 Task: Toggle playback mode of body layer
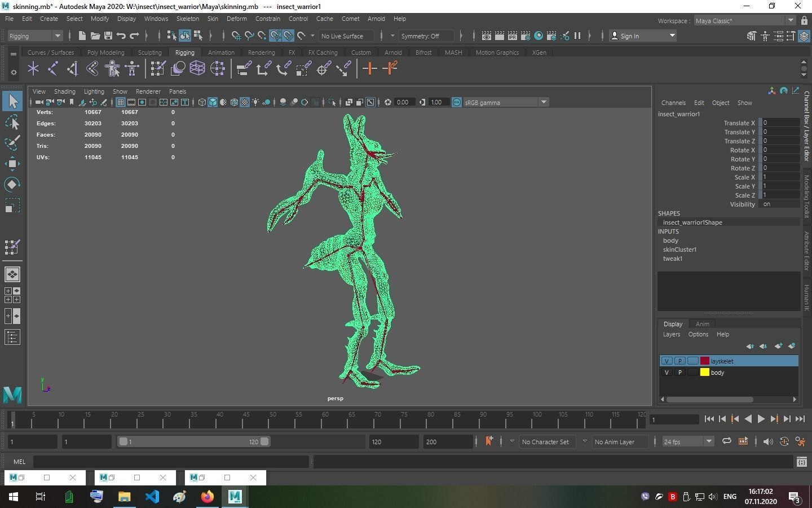(x=679, y=373)
